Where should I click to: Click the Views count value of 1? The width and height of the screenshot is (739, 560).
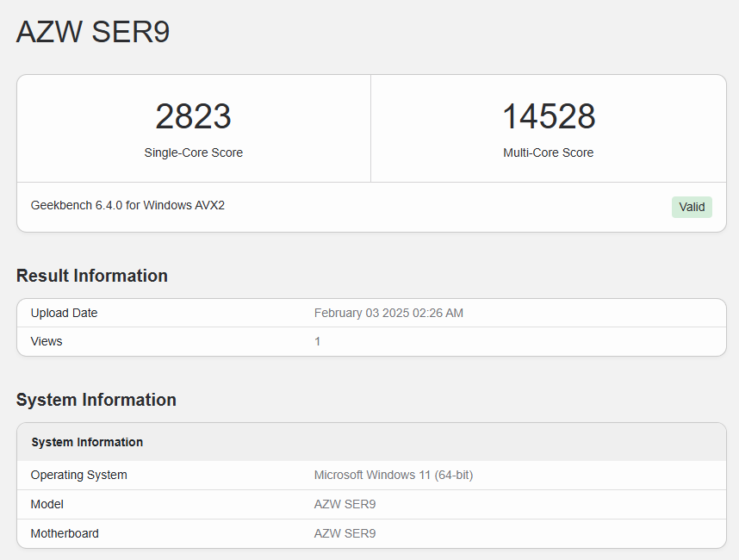click(317, 341)
